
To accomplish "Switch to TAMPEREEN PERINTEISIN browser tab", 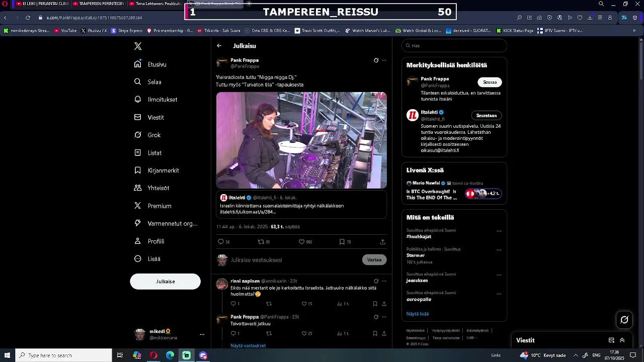I will point(98,4).
